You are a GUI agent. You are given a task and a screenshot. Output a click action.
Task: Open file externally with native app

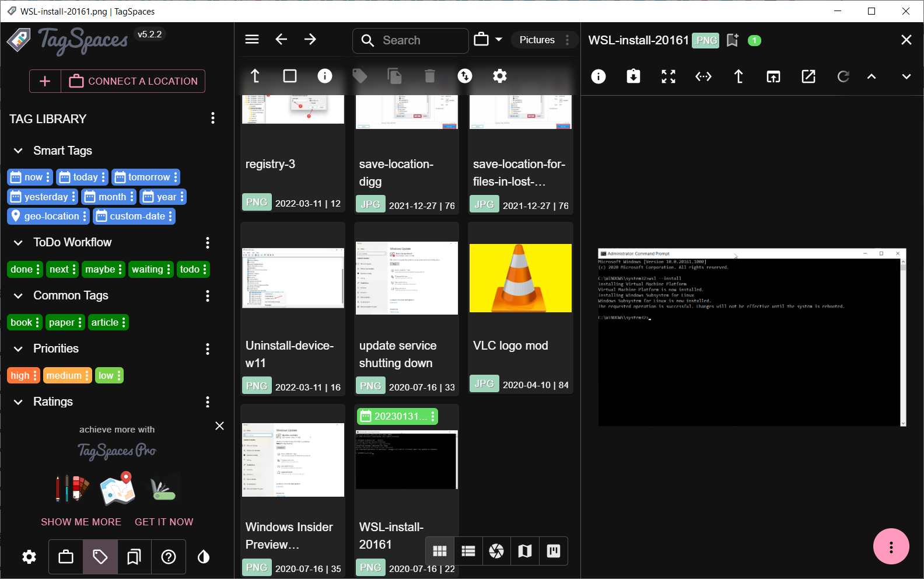pos(808,76)
